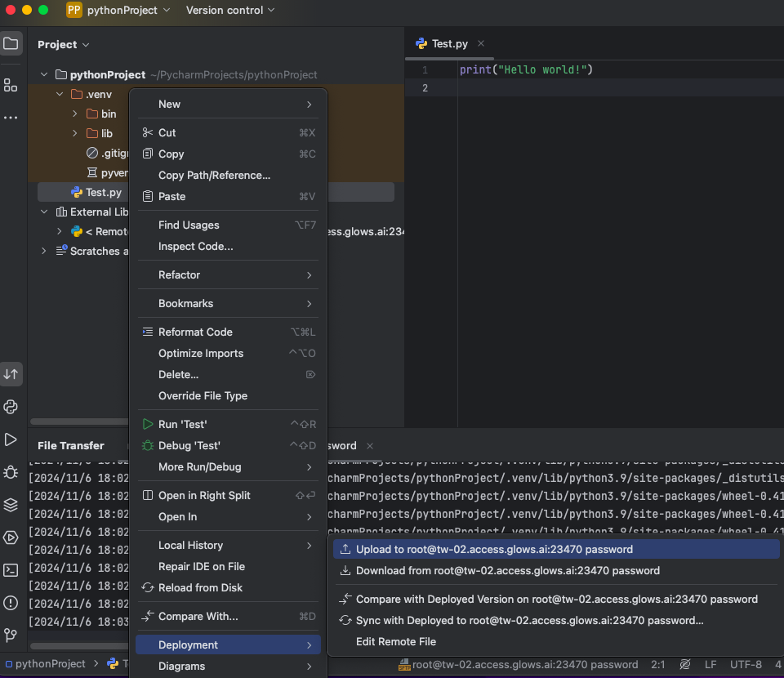Image resolution: width=784 pixels, height=678 pixels.
Task: Click the Cut scissors icon
Action: 148,132
